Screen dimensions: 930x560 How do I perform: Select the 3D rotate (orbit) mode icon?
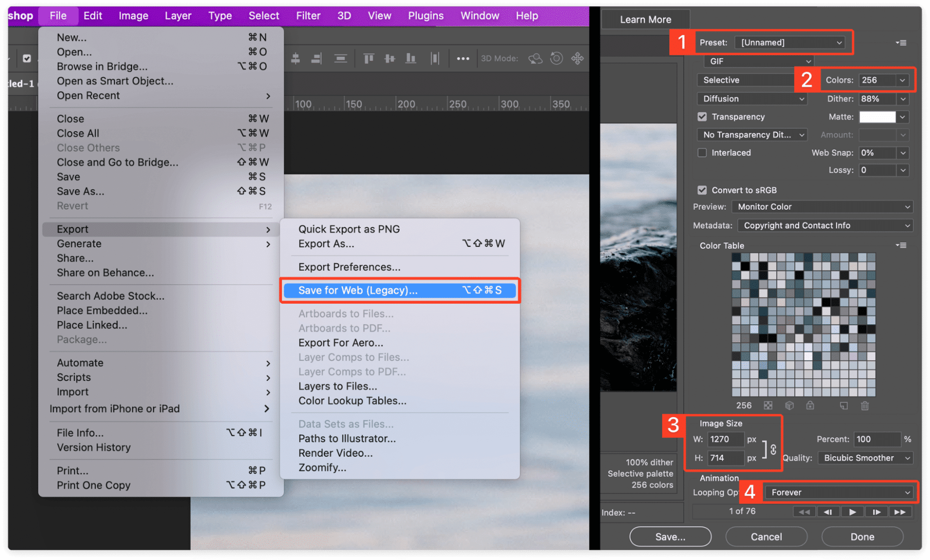(x=535, y=59)
